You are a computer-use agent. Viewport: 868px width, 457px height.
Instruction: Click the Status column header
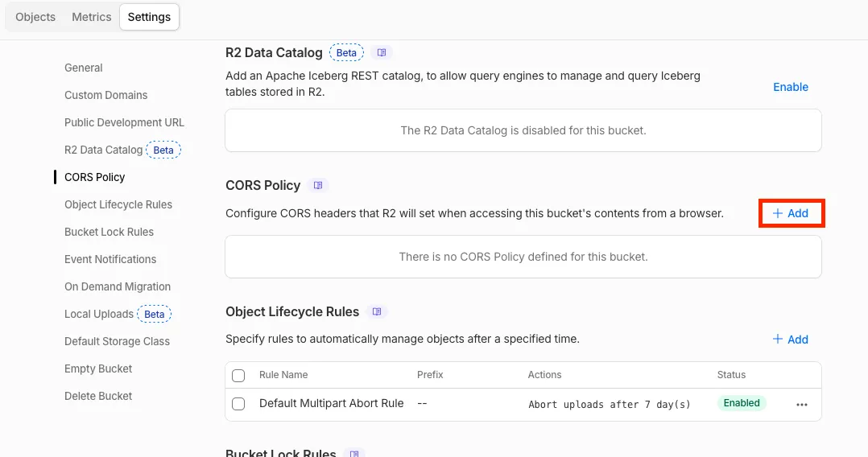tap(731, 375)
